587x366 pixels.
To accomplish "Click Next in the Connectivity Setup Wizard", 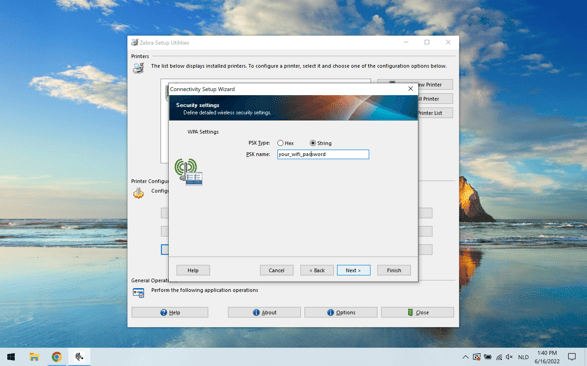I will (353, 270).
